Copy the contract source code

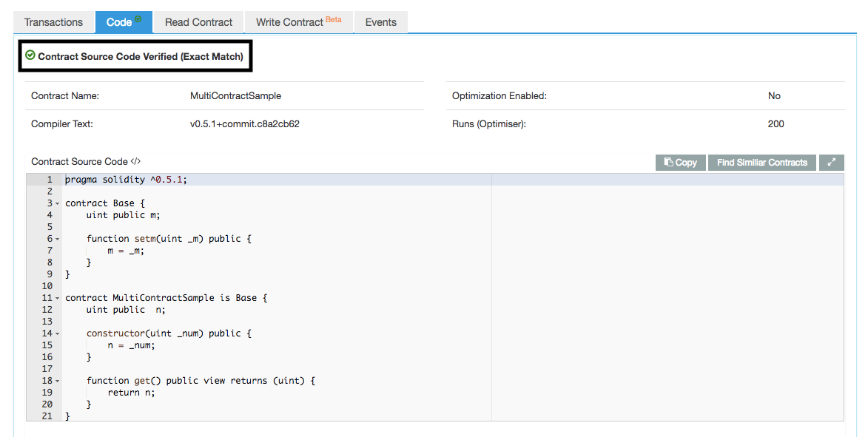coord(679,162)
